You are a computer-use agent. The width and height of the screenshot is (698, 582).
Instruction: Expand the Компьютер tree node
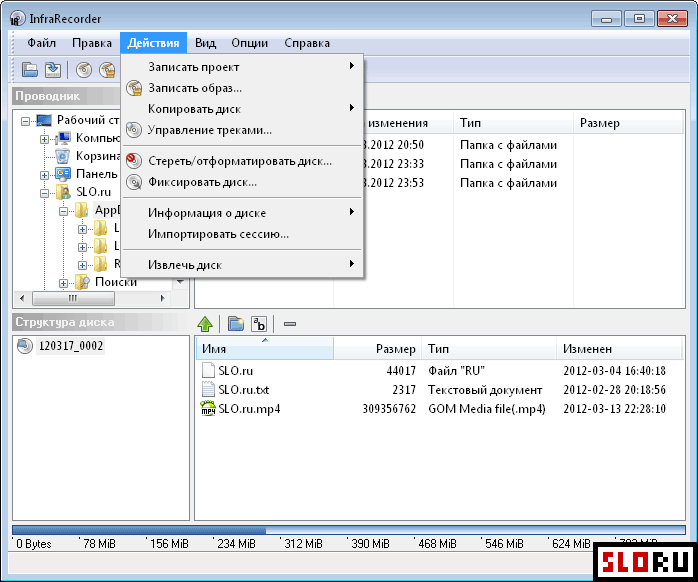click(x=44, y=139)
